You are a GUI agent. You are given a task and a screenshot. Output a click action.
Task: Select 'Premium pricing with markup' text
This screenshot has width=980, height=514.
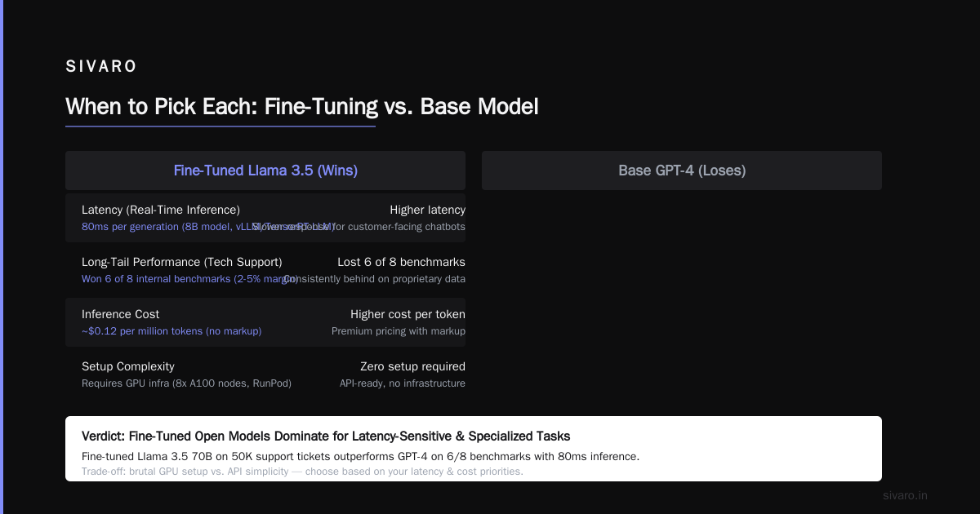coord(399,331)
